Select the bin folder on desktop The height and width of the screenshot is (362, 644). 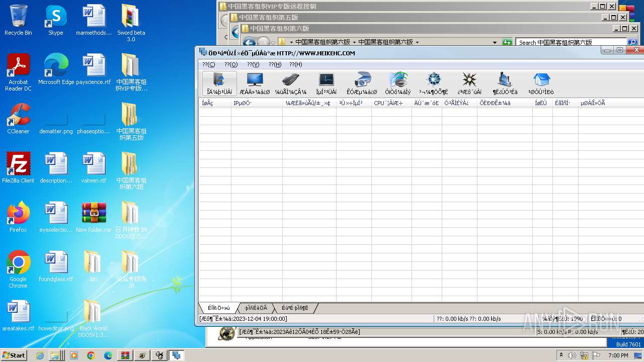94,267
